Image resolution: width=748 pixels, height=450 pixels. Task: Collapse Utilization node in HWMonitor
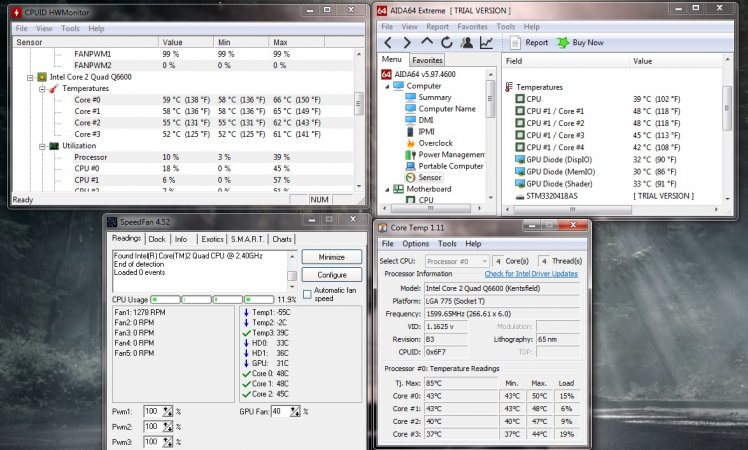(x=42, y=146)
